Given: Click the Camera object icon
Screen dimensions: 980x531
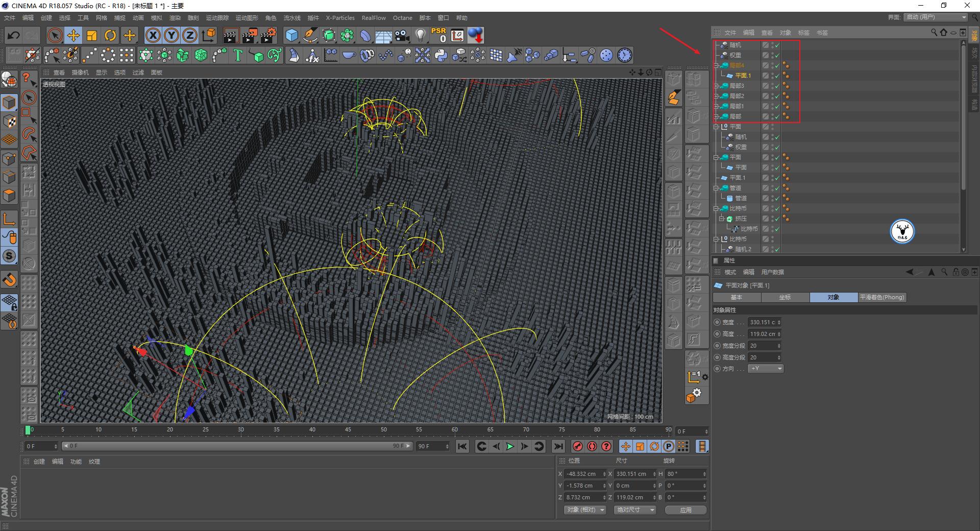Looking at the screenshot, I should (402, 35).
